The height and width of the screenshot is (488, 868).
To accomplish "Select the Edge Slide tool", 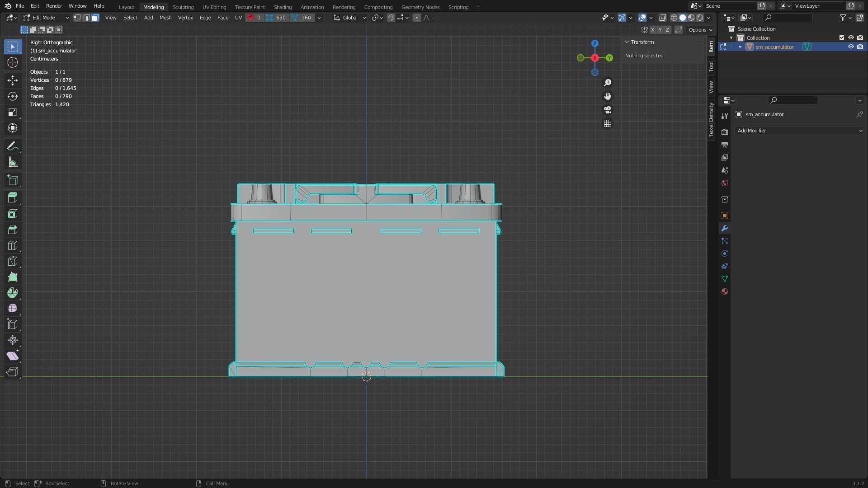I will pos(13,324).
